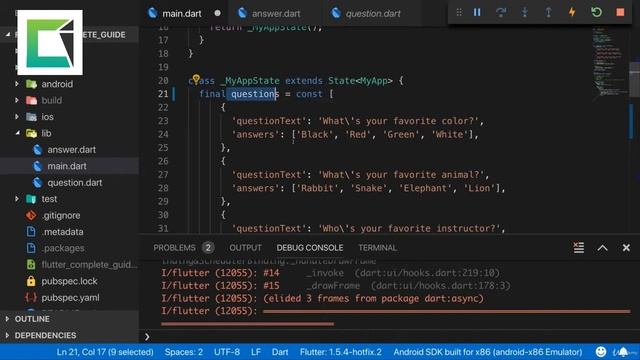Click the android folder icon
Image resolution: width=640 pixels, height=360 pixels.
[31, 84]
